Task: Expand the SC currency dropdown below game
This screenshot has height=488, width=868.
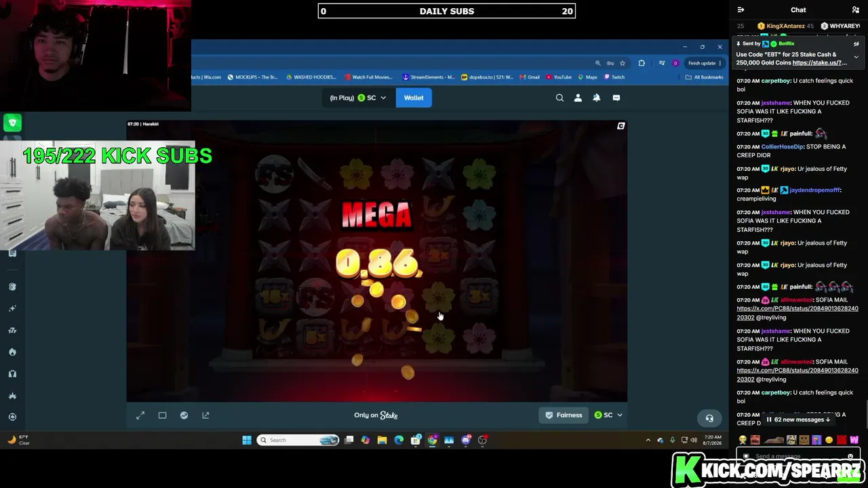Action: 608,415
